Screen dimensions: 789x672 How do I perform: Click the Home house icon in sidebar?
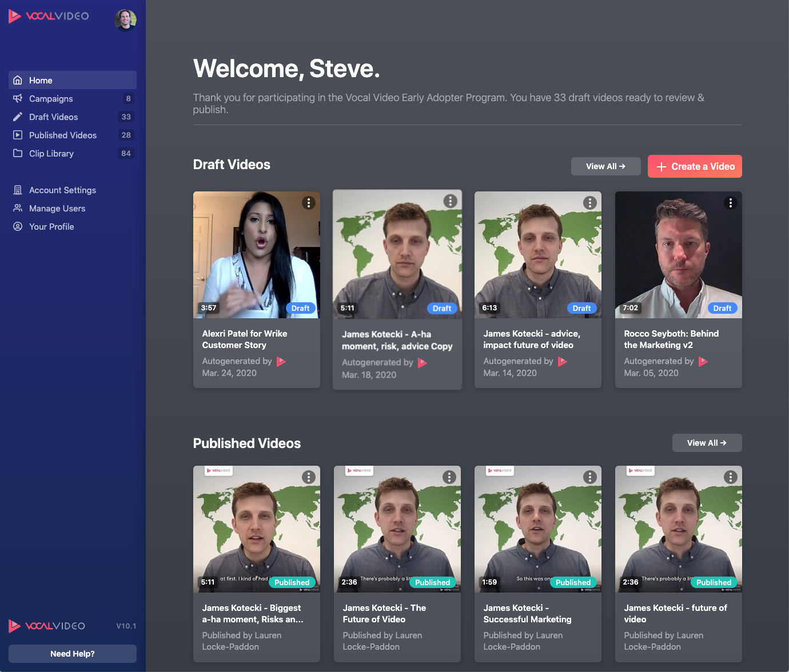click(18, 80)
